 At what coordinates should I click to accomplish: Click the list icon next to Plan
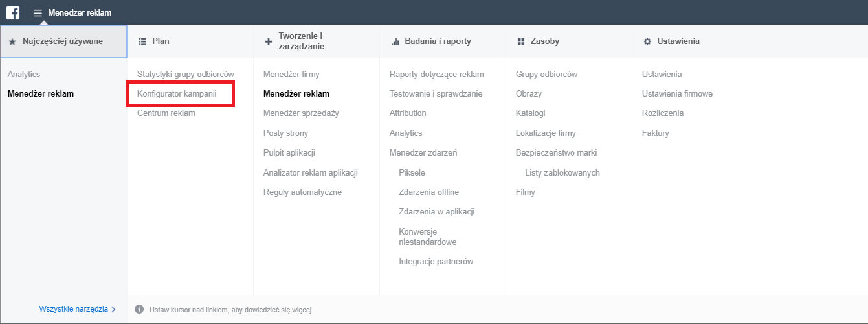142,41
